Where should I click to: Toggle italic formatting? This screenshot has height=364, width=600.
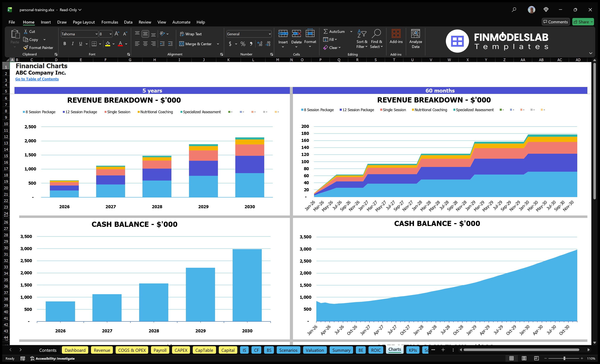(x=72, y=44)
